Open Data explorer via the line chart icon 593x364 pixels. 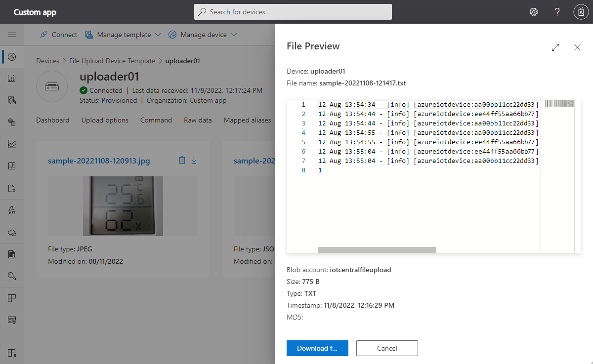pyautogui.click(x=12, y=144)
